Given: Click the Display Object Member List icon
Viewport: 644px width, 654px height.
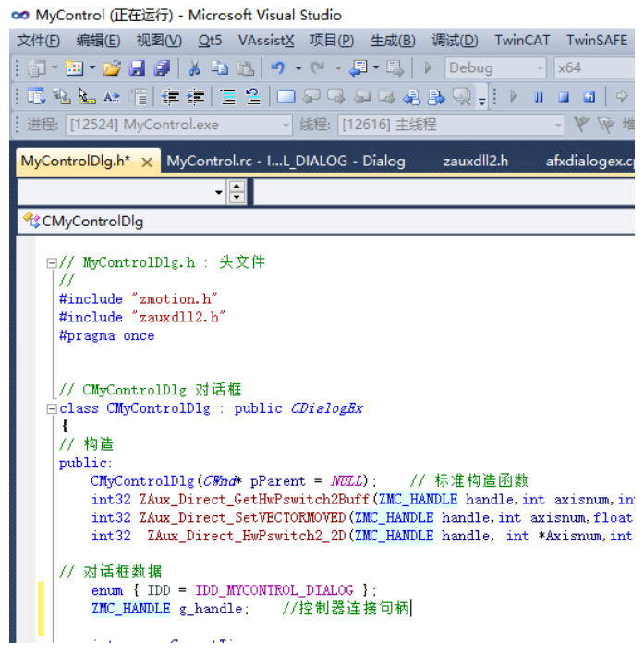Looking at the screenshot, I should click(37, 97).
